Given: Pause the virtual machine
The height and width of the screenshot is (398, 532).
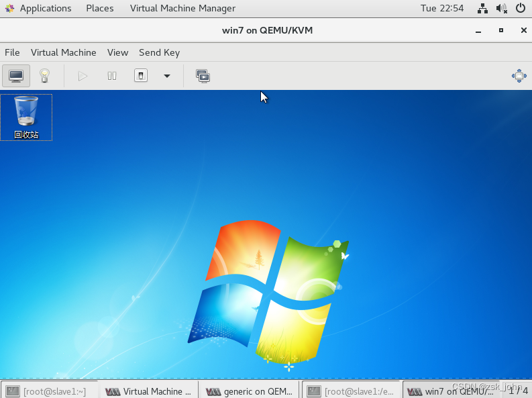Looking at the screenshot, I should 112,76.
